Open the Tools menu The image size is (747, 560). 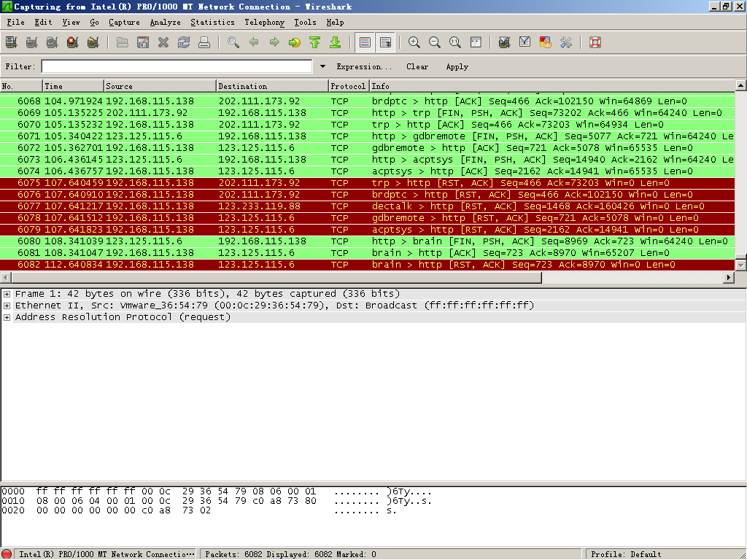(305, 22)
